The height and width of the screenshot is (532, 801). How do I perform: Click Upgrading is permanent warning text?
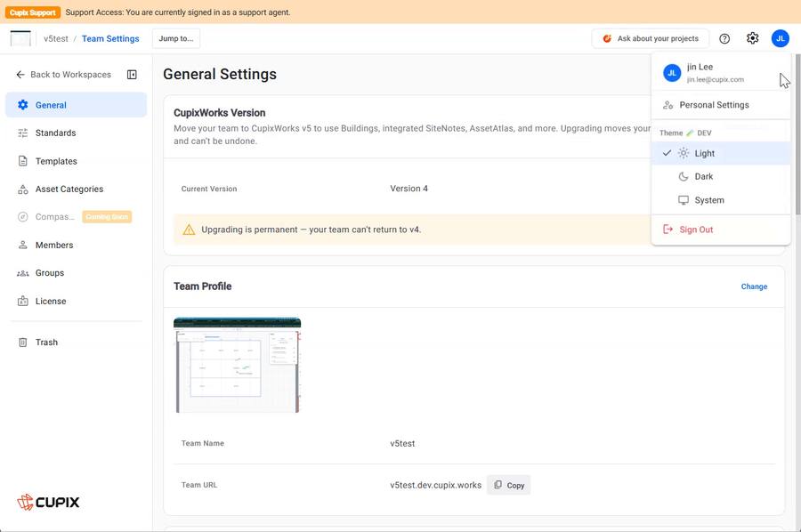tap(311, 230)
